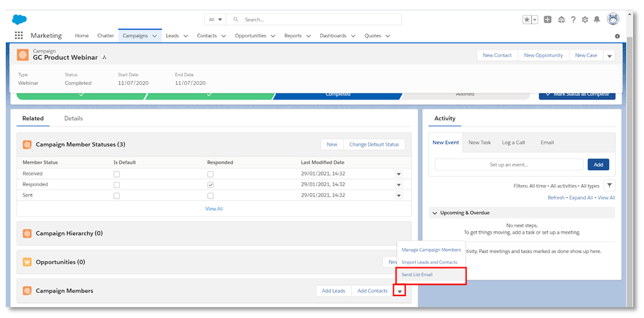The height and width of the screenshot is (318, 644).
Task: Toggle Is Default checkbox for Responded
Action: coord(117,185)
